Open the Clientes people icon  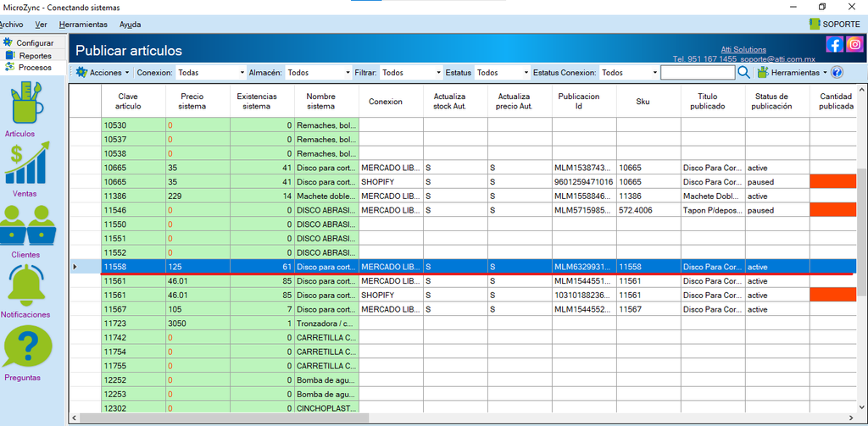[27, 225]
